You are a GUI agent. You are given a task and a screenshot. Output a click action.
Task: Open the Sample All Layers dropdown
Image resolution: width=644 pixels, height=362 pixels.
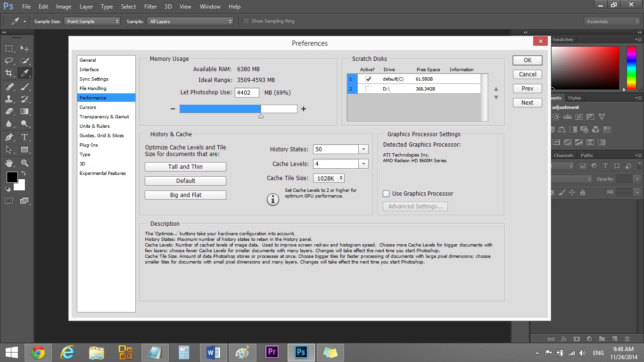(x=190, y=21)
